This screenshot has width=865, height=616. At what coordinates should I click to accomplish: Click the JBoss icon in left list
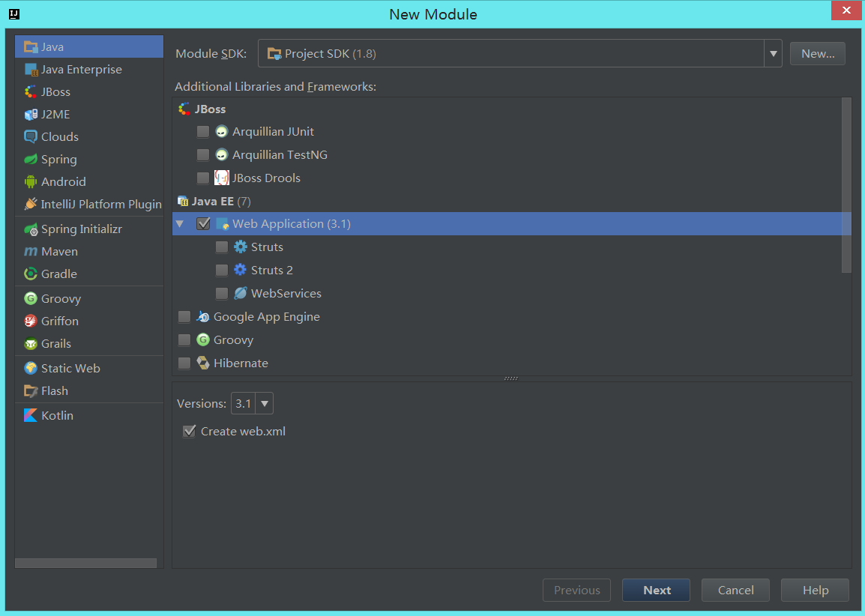(31, 92)
